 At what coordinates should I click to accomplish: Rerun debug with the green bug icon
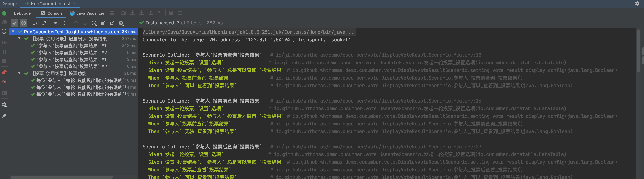tap(4, 13)
